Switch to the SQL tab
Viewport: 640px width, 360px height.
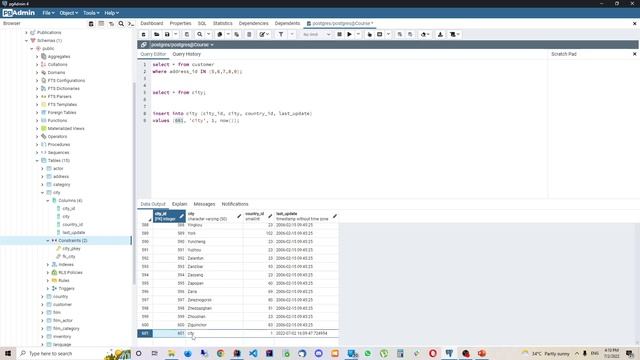click(202, 24)
